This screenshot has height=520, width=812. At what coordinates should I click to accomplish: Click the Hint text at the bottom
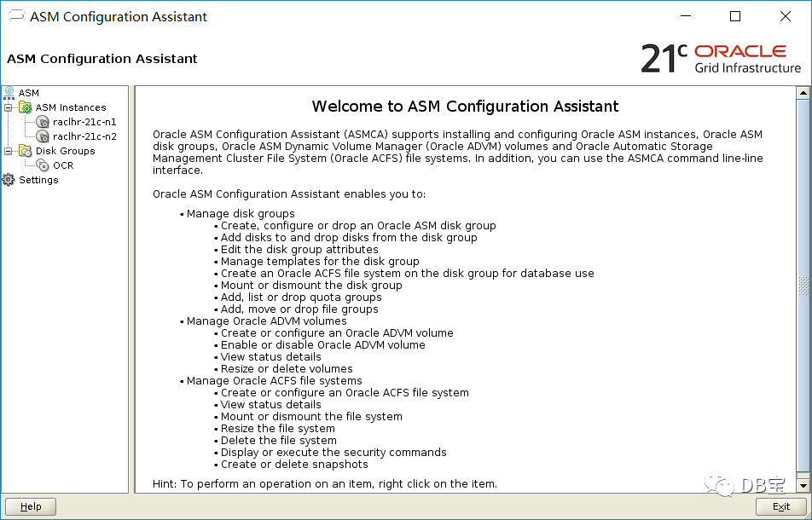pos(325,484)
